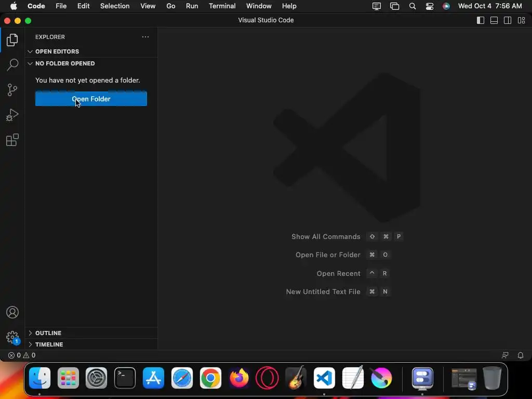Open Safari from the Dock
Image resolution: width=532 pixels, height=399 pixels.
[x=182, y=378]
